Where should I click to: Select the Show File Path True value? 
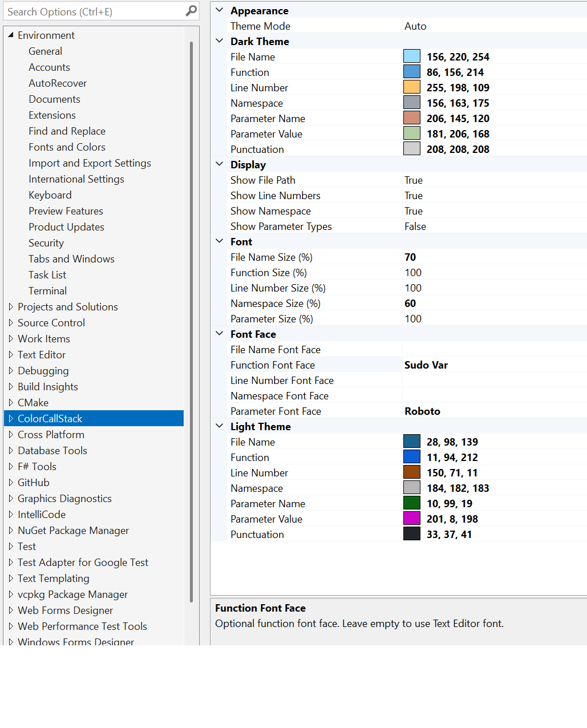pyautogui.click(x=414, y=180)
